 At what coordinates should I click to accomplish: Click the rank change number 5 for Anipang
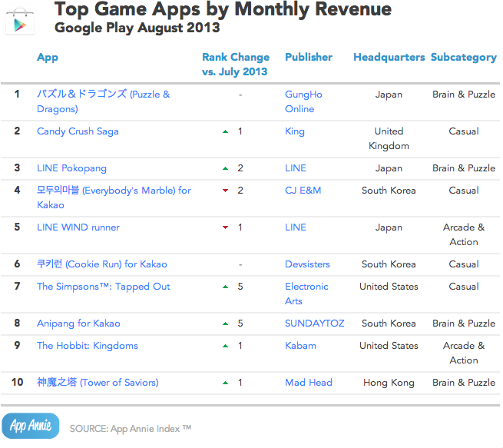pos(240,324)
